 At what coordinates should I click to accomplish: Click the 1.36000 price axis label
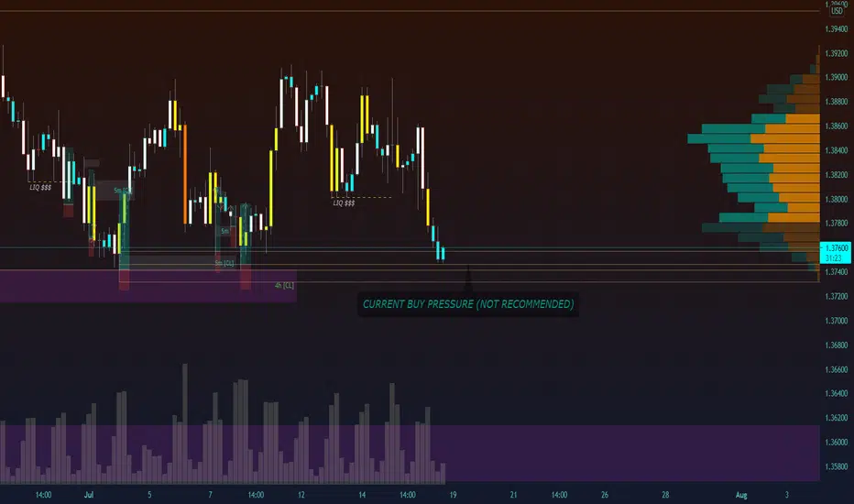[x=836, y=443]
